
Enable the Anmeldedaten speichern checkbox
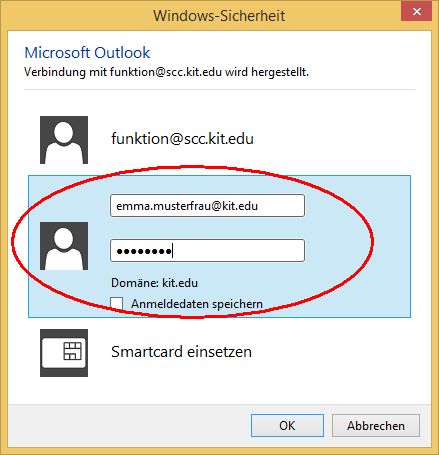click(x=117, y=304)
